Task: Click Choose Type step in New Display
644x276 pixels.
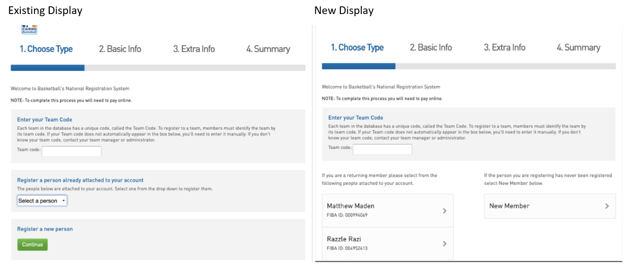Action: 357,48
